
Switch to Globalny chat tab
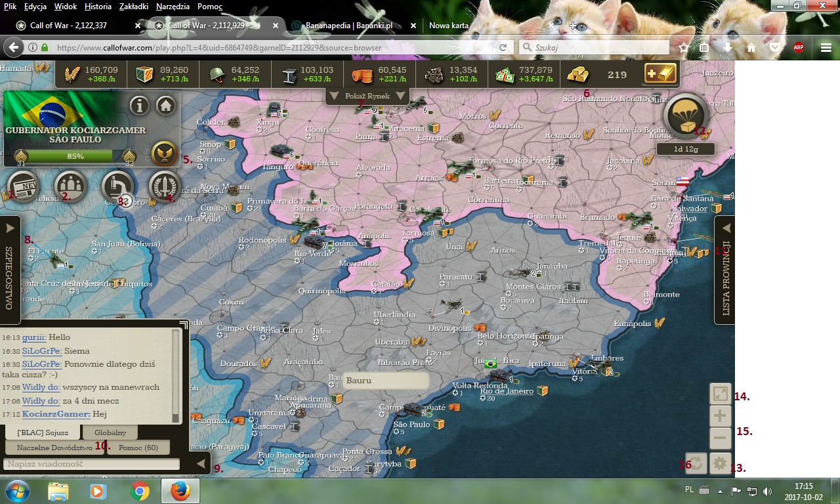point(110,432)
